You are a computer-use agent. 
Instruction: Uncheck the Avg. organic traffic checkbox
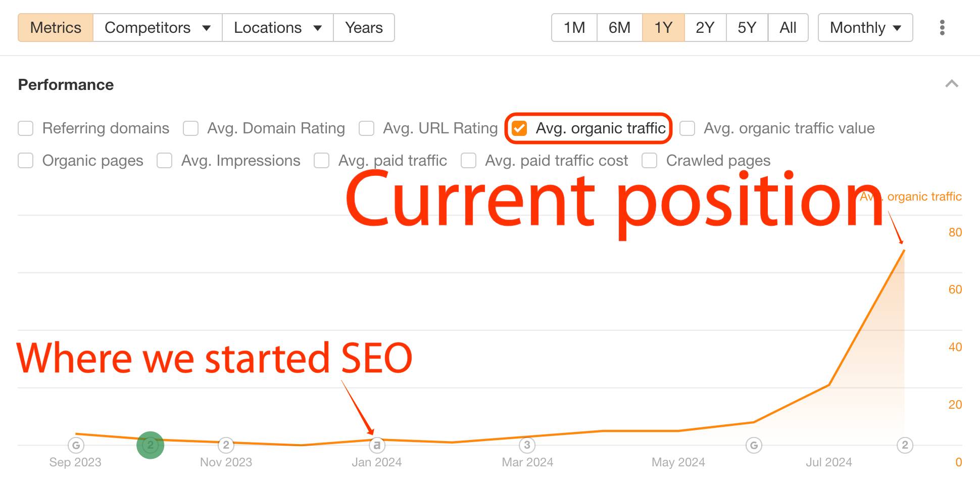519,128
